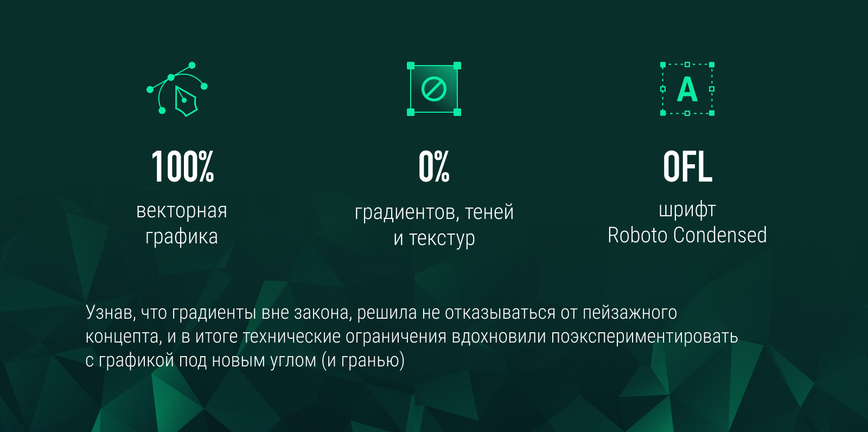Click the "0%" heading
868x432 pixels.
[x=434, y=167]
